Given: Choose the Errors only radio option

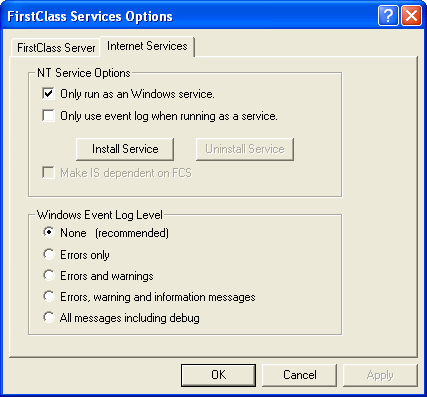Looking at the screenshot, I should pyautogui.click(x=49, y=254).
